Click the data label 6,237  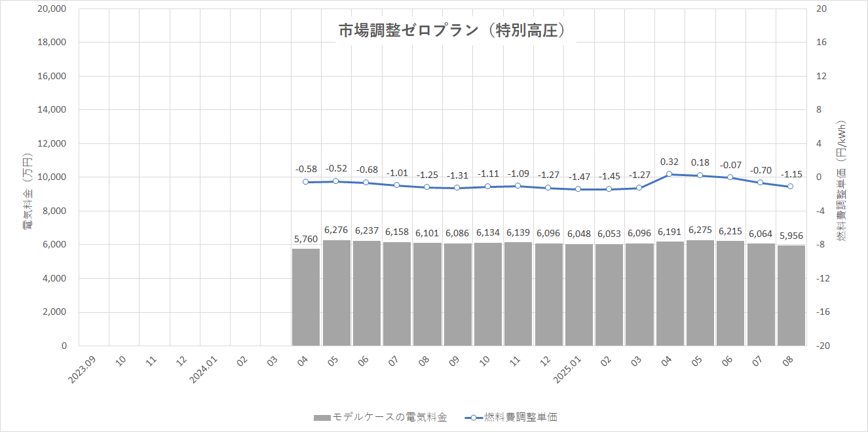366,231
